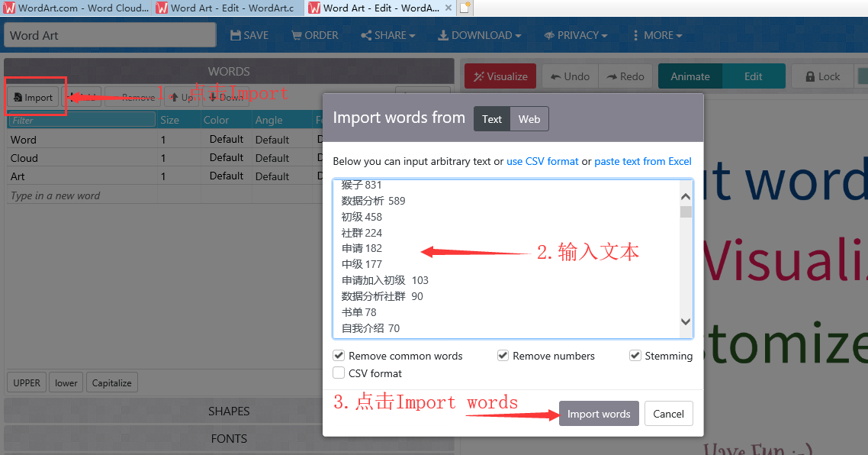This screenshot has width=868, height=455.
Task: Click the Angle column header
Action: point(268,121)
